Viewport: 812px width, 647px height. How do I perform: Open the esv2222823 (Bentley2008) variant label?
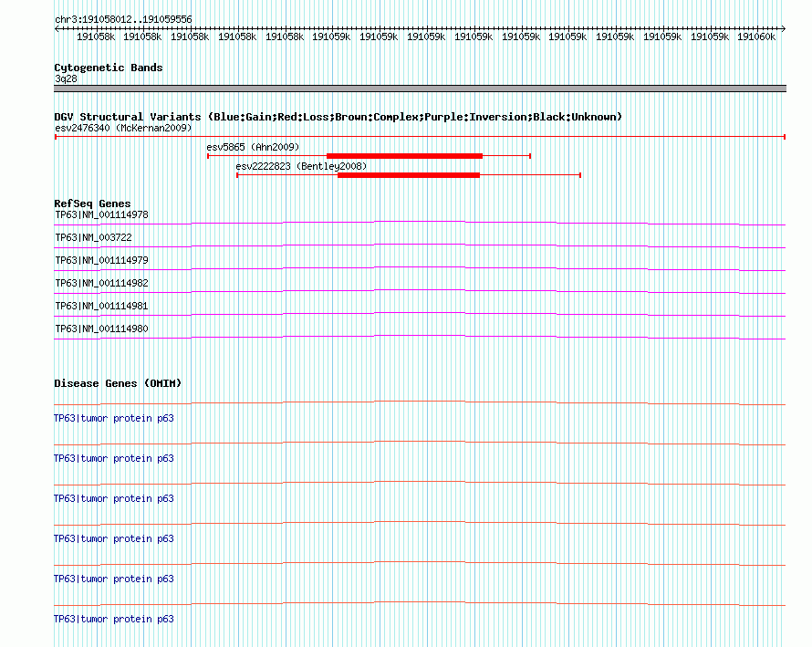pyautogui.click(x=301, y=166)
